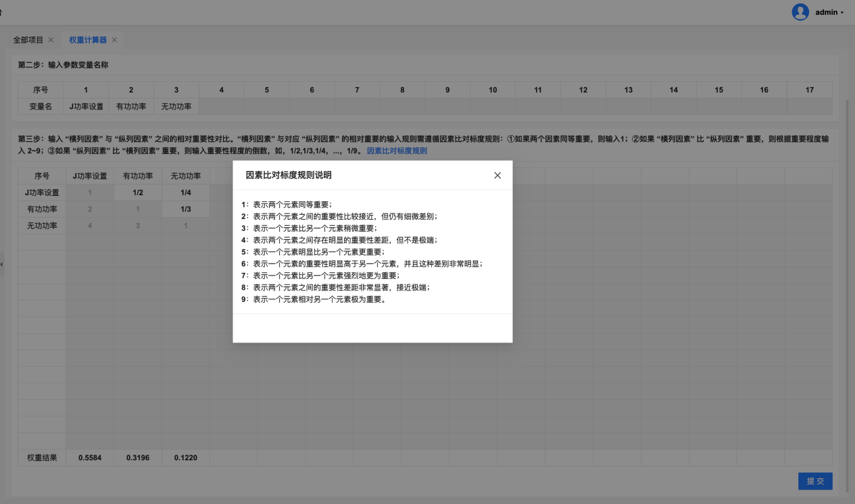Image resolution: width=855 pixels, height=504 pixels.
Task: Edit the 1/3 comparison cell in the 有功功率 row
Action: point(186,209)
